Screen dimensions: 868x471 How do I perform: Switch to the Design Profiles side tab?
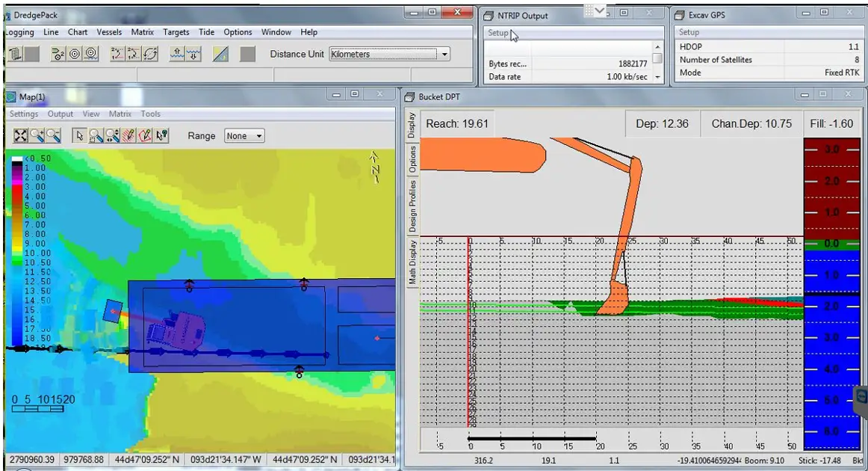(412, 206)
